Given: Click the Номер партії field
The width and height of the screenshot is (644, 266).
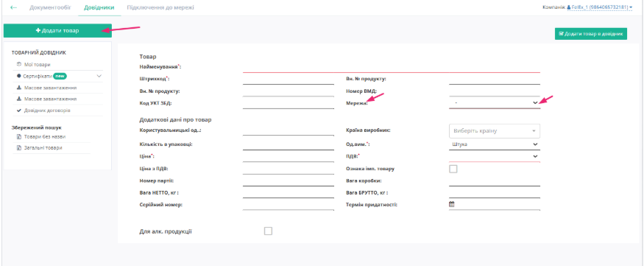Looking at the screenshot, I should (x=289, y=181).
